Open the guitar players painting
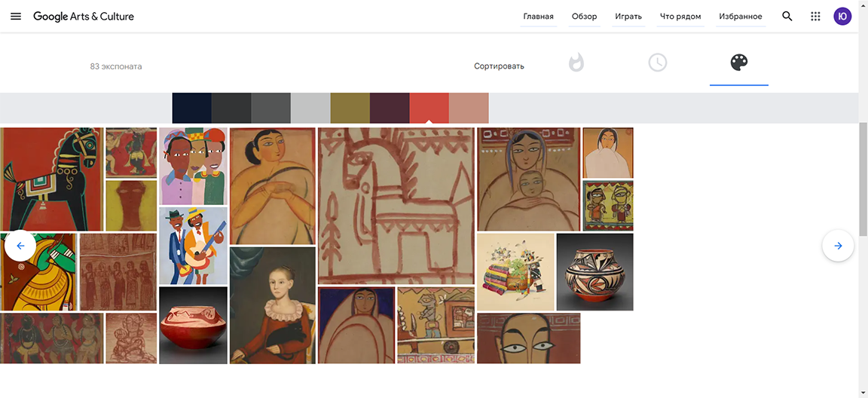Screen dimensions: 868x398 (193, 246)
